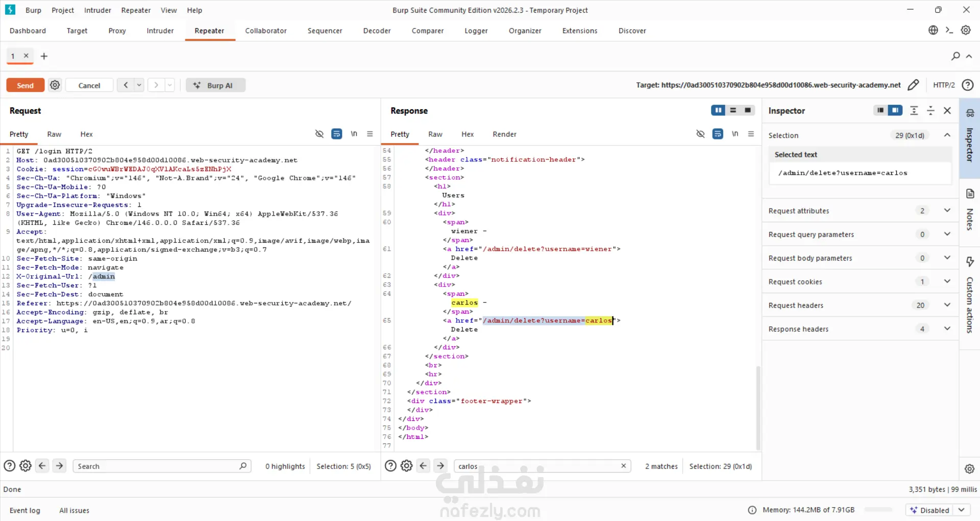This screenshot has height=521, width=980.
Task: Edit the target with pencil icon
Action: coord(913,85)
